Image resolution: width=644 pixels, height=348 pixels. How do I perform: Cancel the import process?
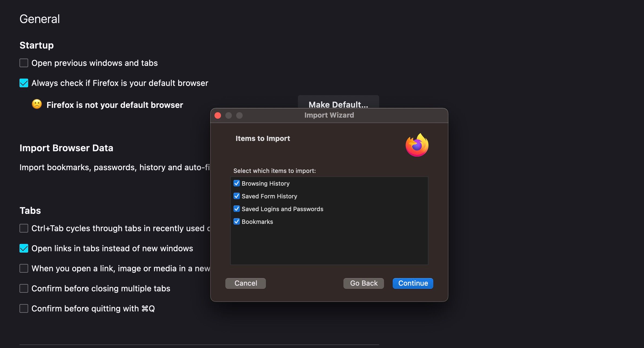[245, 283]
